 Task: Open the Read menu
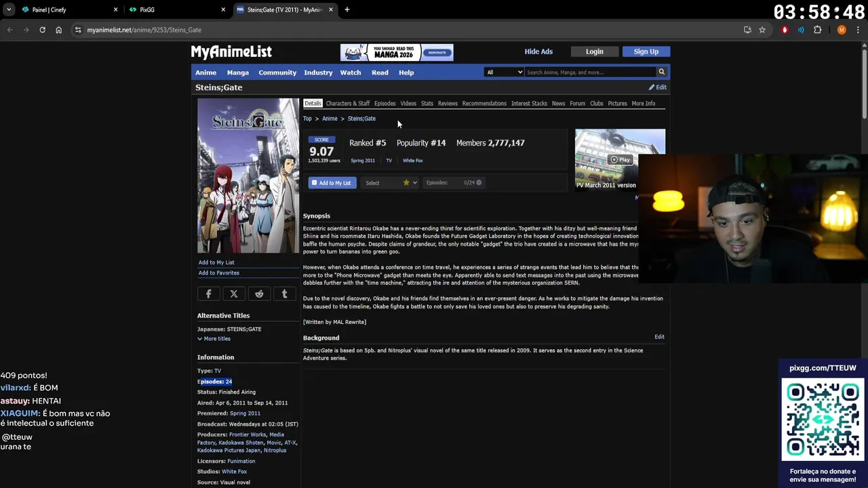pyautogui.click(x=380, y=73)
